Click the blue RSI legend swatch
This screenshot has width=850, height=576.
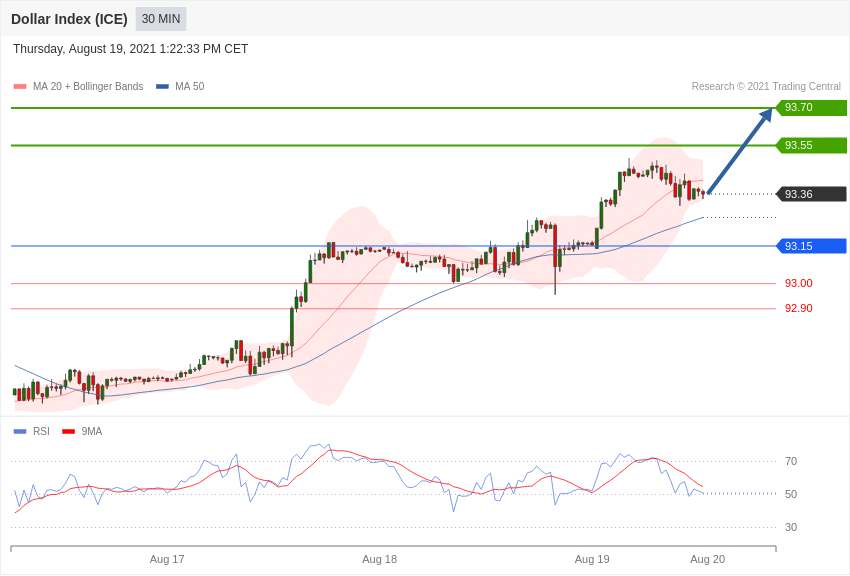coord(20,432)
